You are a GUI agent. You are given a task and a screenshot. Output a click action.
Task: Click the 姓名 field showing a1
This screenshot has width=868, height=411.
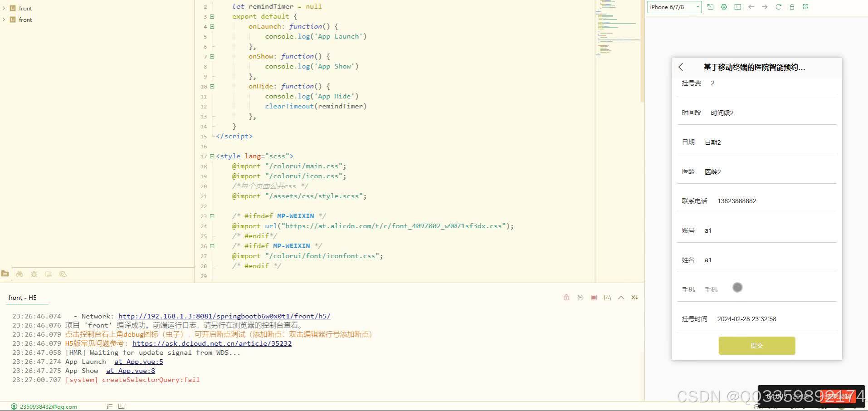click(770, 260)
